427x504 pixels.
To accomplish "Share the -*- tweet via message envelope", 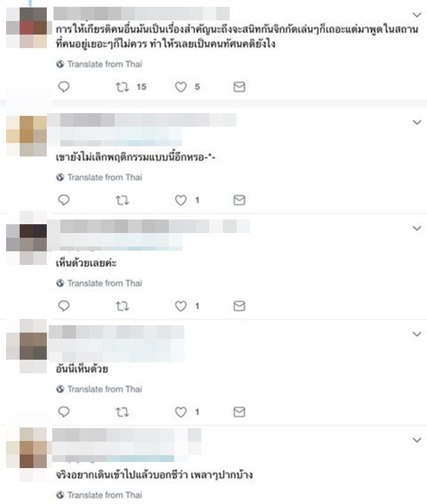I will 239,200.
